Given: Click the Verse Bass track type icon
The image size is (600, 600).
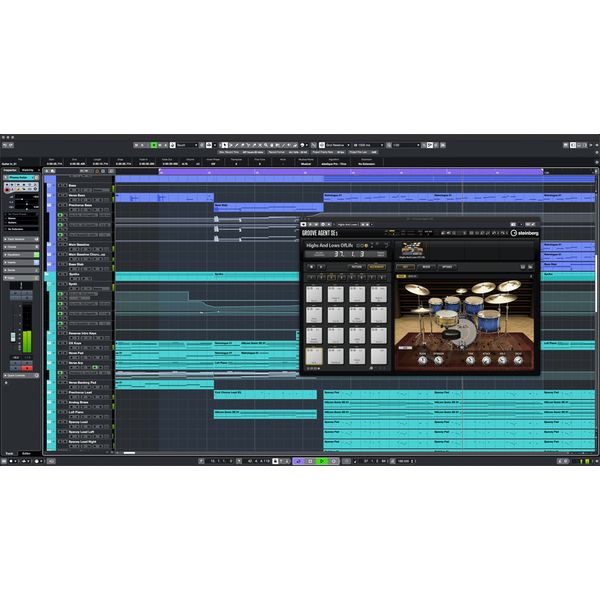Looking at the screenshot, I should (49, 195).
